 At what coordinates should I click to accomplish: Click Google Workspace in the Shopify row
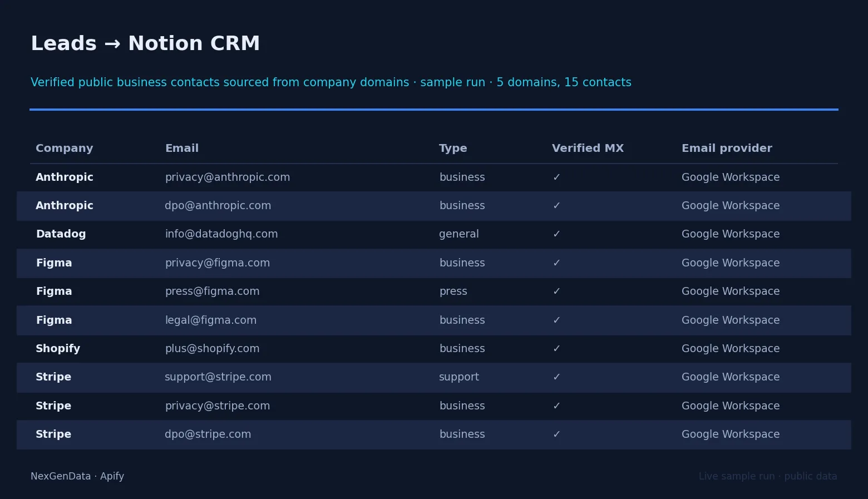[731, 349]
